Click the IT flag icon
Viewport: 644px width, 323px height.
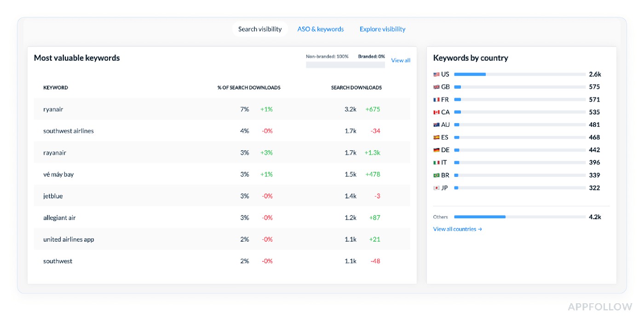(x=436, y=162)
